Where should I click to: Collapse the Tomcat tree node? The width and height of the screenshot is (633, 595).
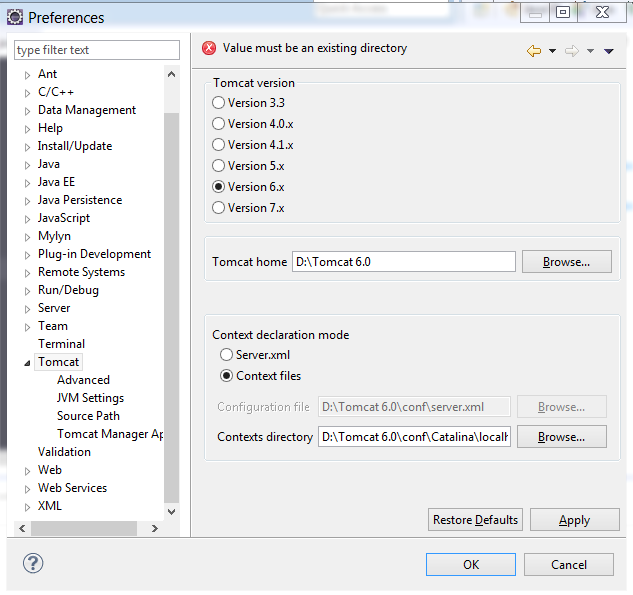coord(27,363)
